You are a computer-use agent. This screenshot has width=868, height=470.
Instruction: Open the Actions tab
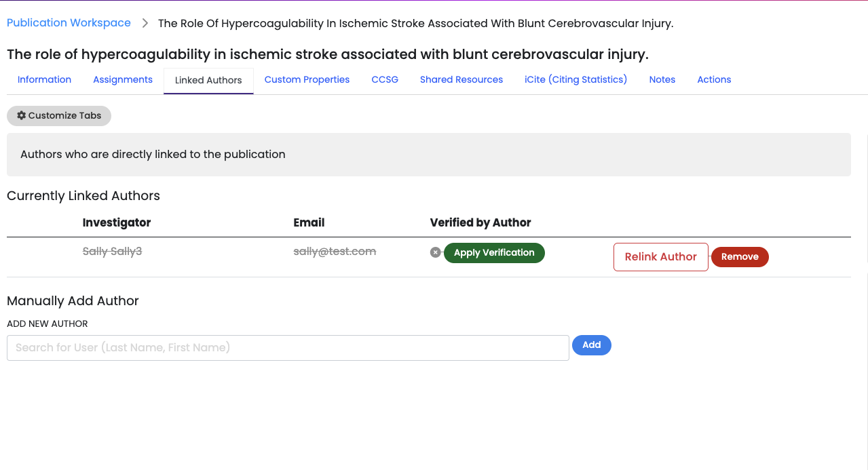pos(714,80)
